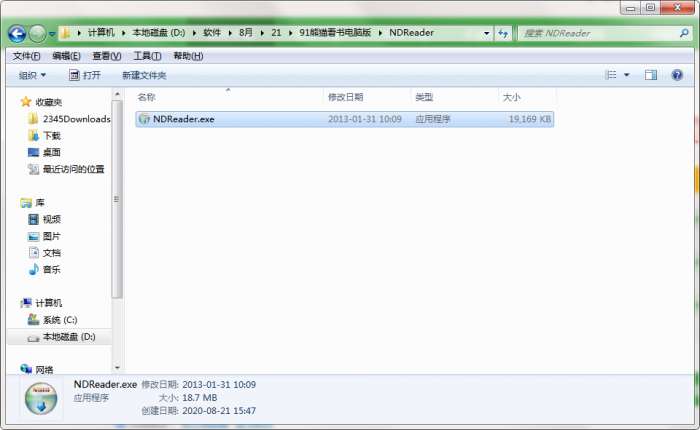Select 收藏夹 in navigation pane

(x=48, y=102)
